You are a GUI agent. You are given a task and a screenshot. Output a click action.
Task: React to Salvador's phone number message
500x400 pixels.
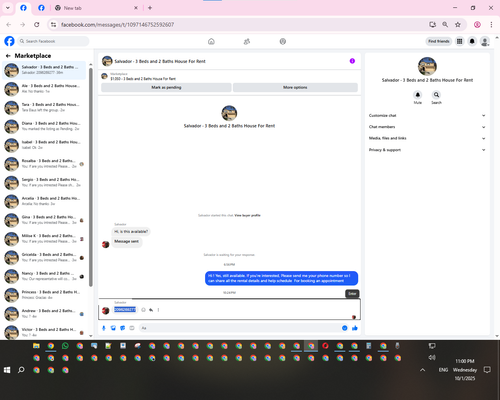143,310
